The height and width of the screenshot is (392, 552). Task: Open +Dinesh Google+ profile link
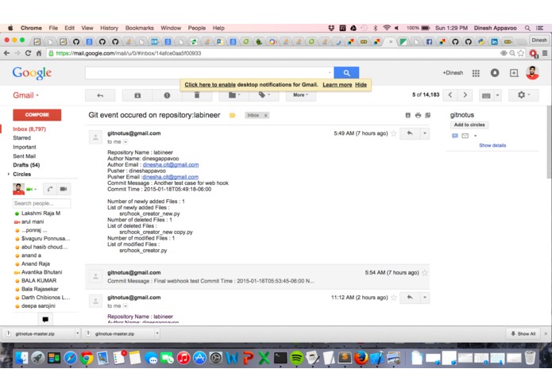point(453,73)
